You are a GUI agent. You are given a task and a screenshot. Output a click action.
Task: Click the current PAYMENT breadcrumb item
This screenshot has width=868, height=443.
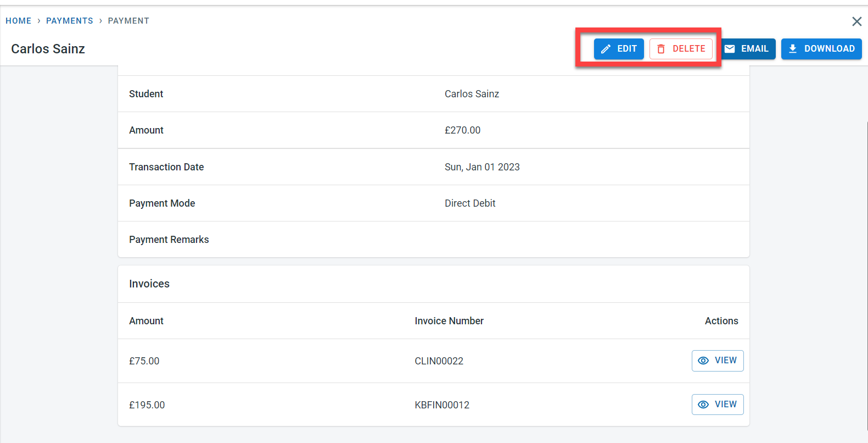(x=128, y=21)
